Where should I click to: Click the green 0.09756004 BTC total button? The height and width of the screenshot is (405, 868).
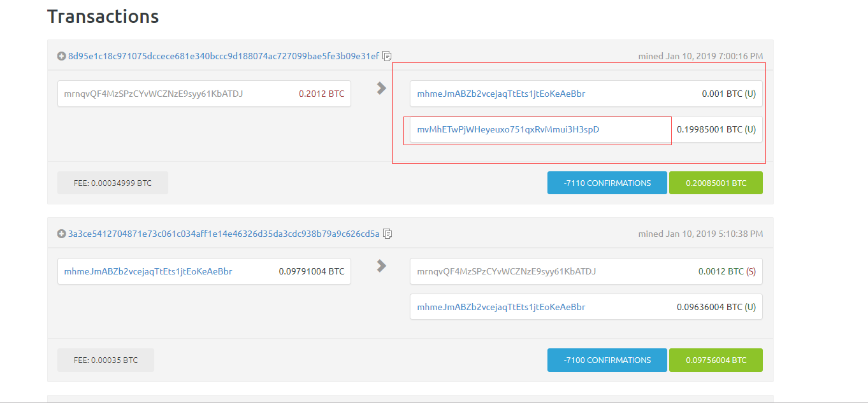coord(716,360)
